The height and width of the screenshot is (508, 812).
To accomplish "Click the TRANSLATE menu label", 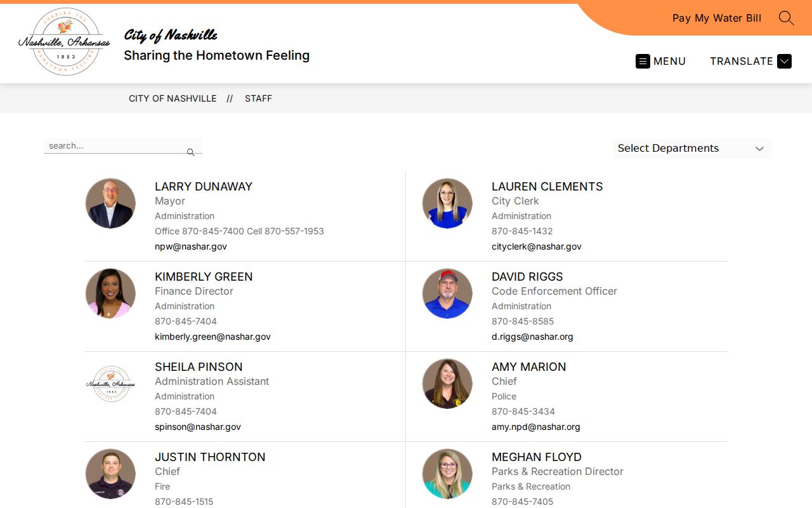I will (x=742, y=61).
